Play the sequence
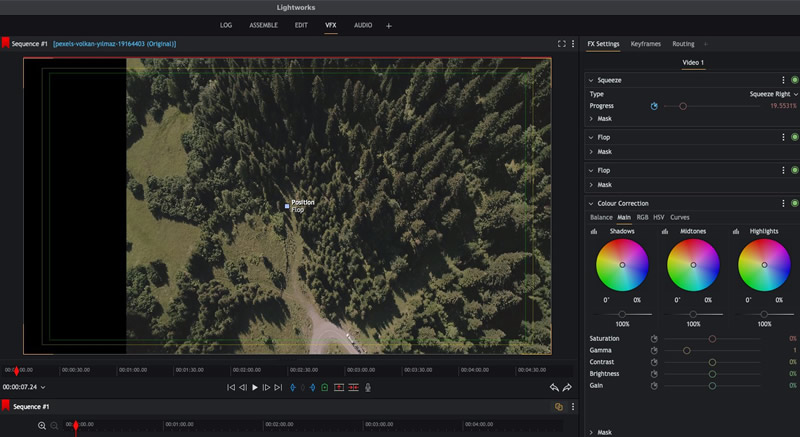Viewport: 800px width, 437px height. 255,388
